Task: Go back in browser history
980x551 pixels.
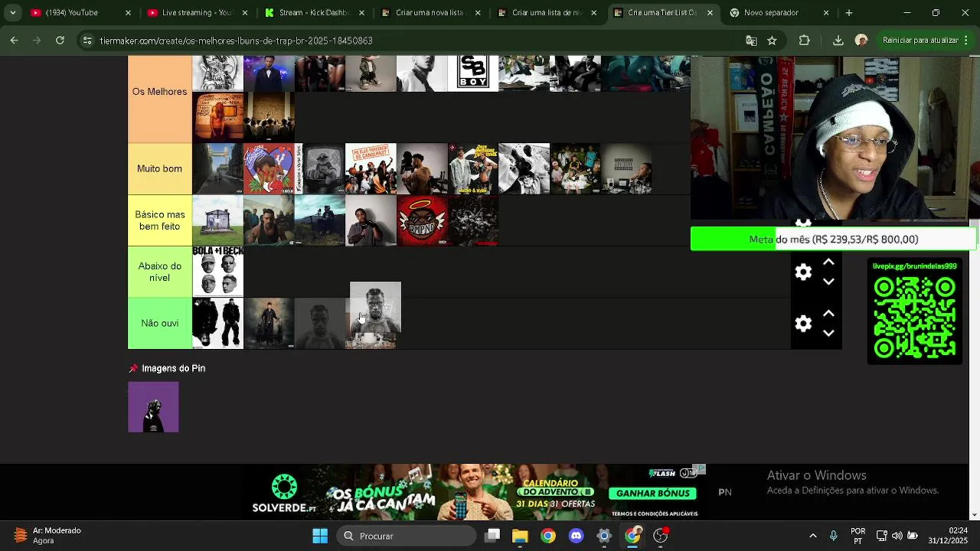Action: click(x=15, y=41)
